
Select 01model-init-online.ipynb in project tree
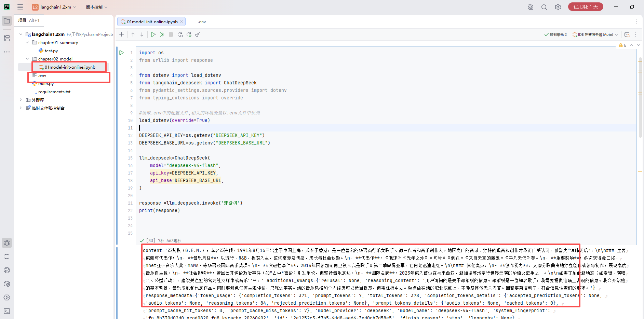coord(70,67)
